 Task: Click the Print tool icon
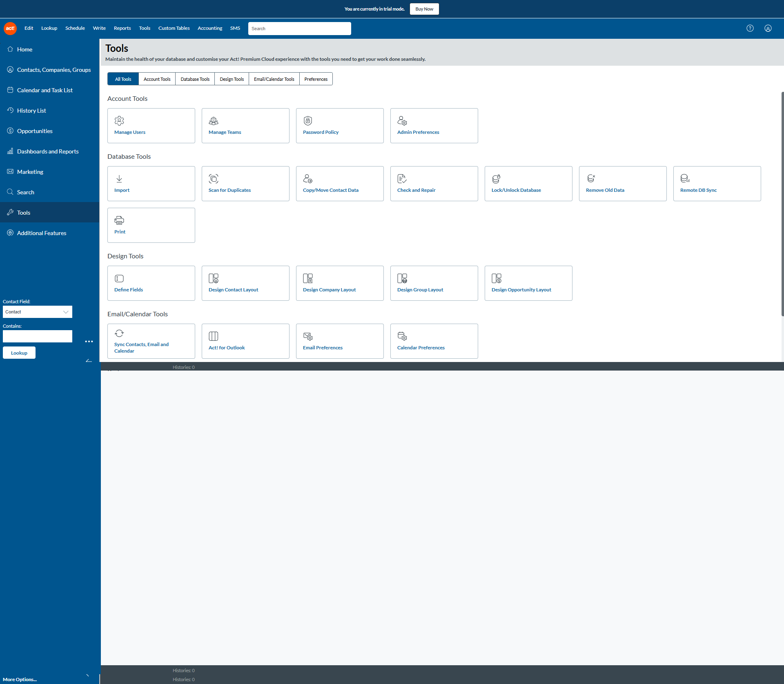tap(119, 220)
